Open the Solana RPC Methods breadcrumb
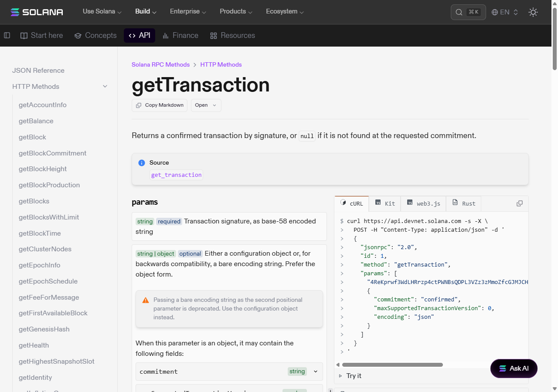Screen dimensions: 558x392 click(161, 64)
